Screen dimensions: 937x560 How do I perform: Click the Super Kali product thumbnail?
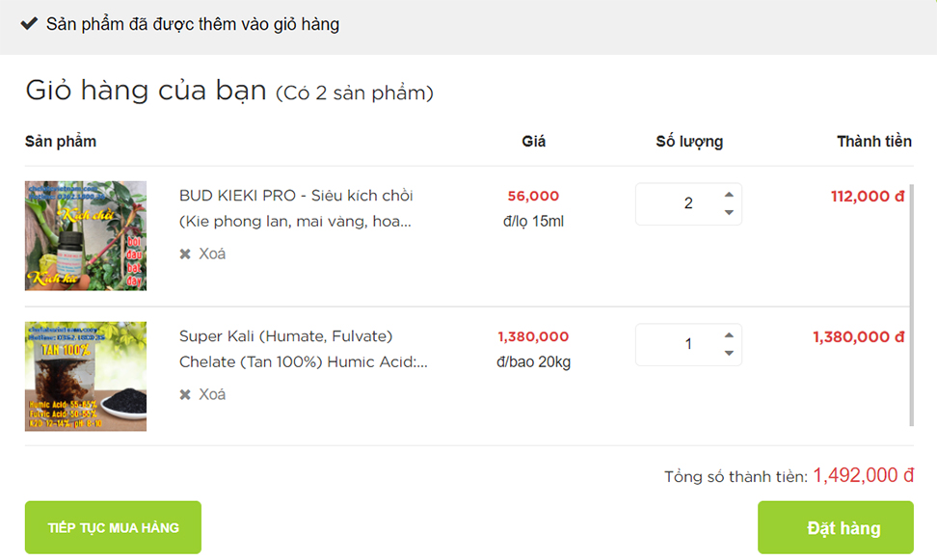pyautogui.click(x=85, y=376)
